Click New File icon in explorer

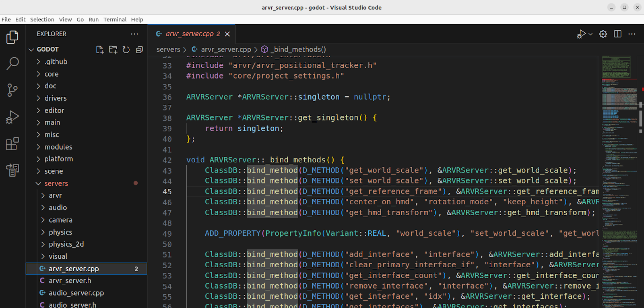tap(100, 50)
